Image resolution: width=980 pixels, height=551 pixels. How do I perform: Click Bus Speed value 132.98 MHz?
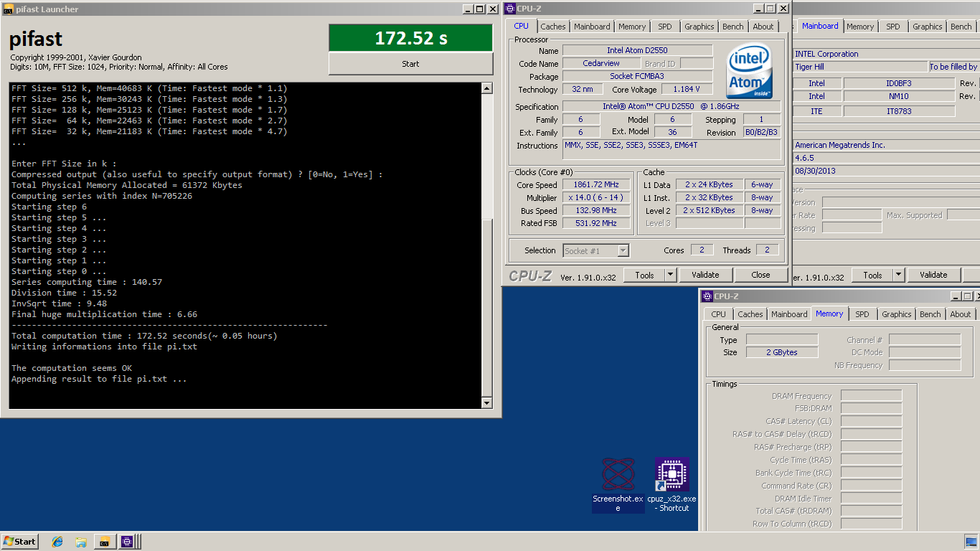click(595, 210)
